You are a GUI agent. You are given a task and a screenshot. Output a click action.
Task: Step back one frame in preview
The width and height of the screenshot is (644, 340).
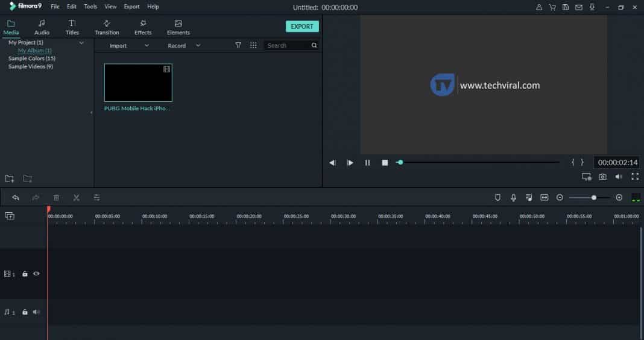tap(332, 163)
